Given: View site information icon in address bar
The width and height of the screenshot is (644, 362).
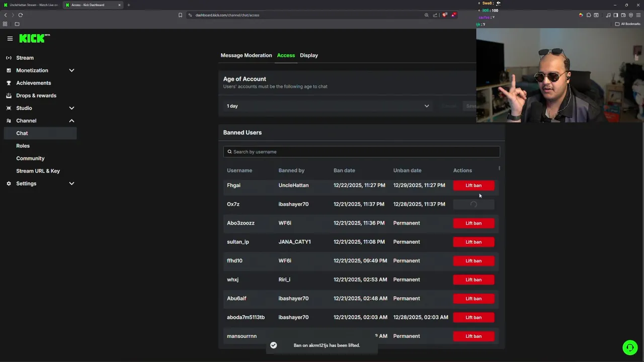Looking at the screenshot, I should click(x=190, y=15).
